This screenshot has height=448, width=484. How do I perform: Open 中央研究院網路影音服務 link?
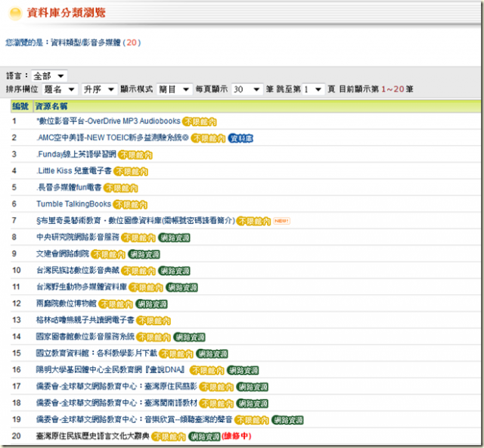pos(78,237)
